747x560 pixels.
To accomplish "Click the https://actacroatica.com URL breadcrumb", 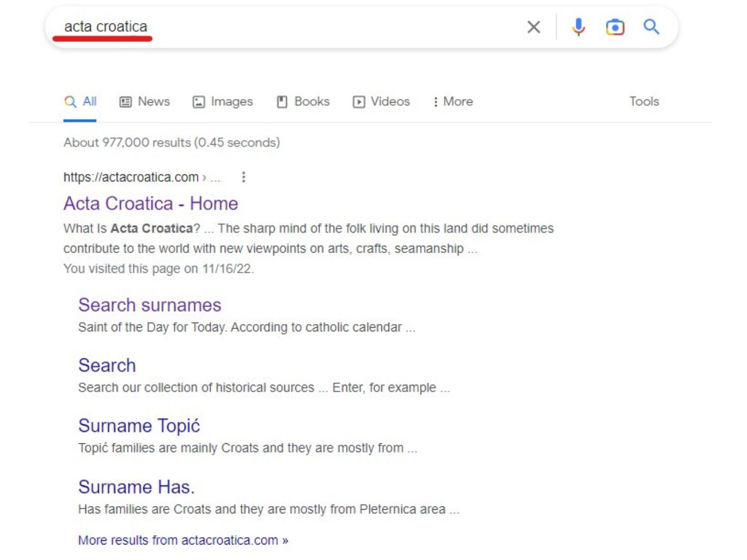I will (x=142, y=177).
